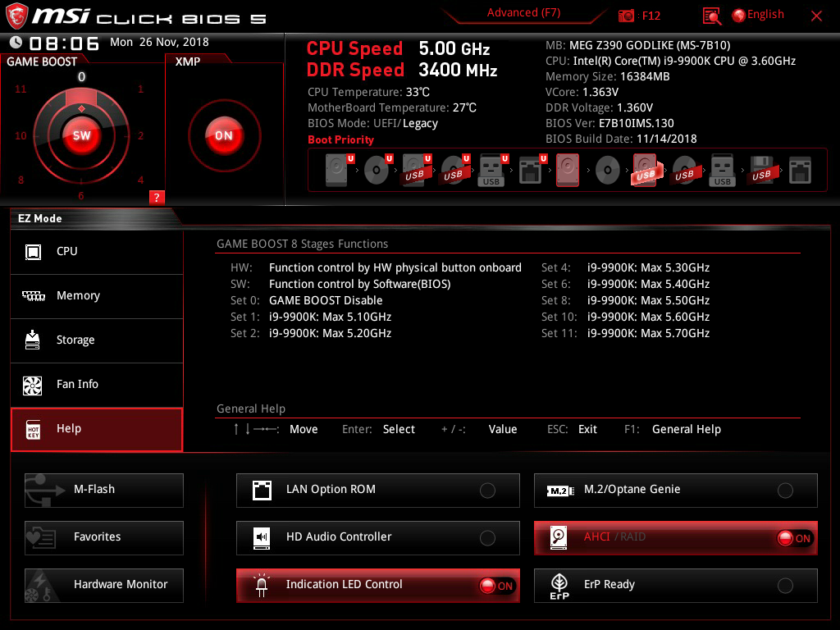Click the system clock 08:06

click(x=64, y=43)
